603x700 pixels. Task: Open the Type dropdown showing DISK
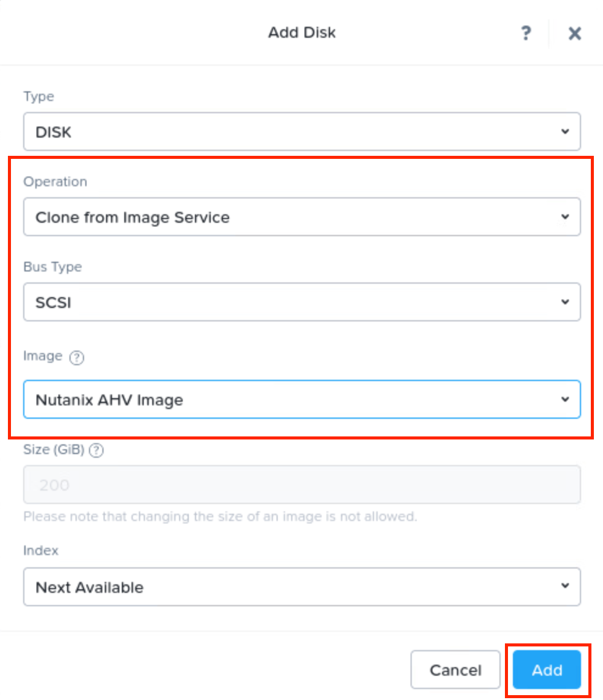tap(301, 131)
